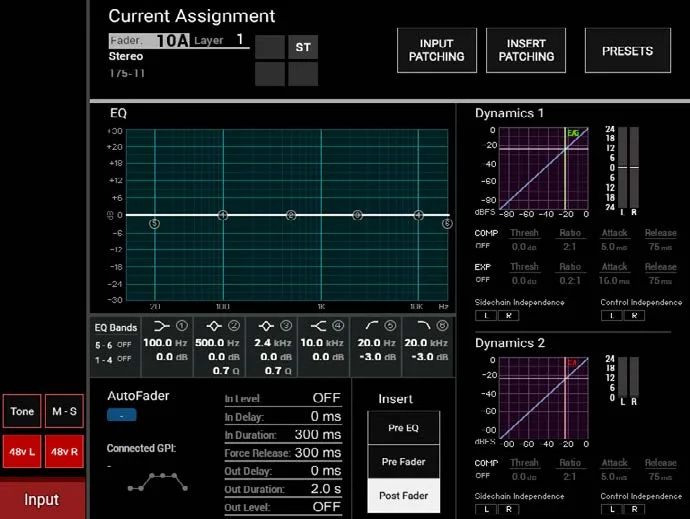Toggle EQ Bands 1-4 OFF switch
The height and width of the screenshot is (519, 690).
[x=124, y=359]
